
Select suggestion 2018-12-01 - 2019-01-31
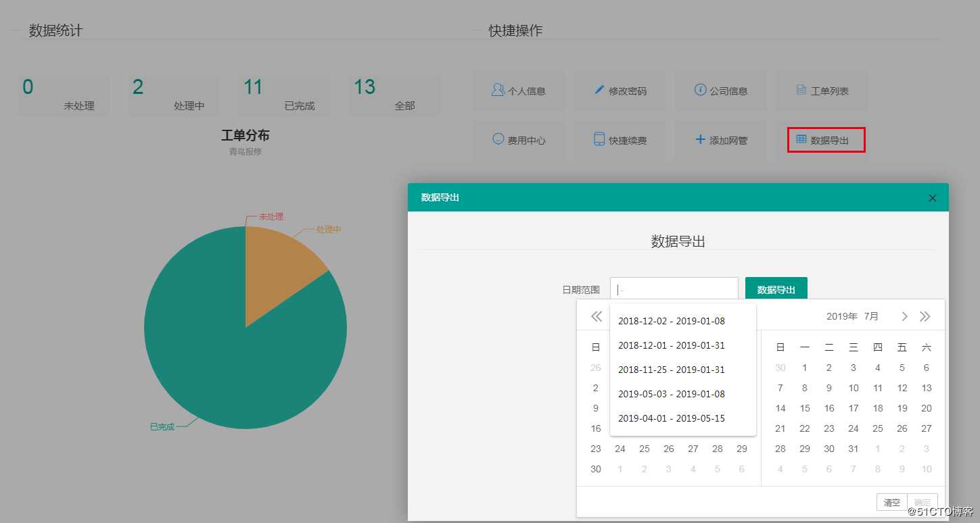pyautogui.click(x=683, y=345)
